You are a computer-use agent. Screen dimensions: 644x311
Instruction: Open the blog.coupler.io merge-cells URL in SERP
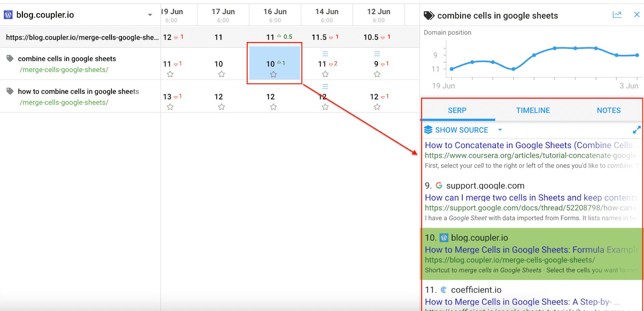[510, 260]
